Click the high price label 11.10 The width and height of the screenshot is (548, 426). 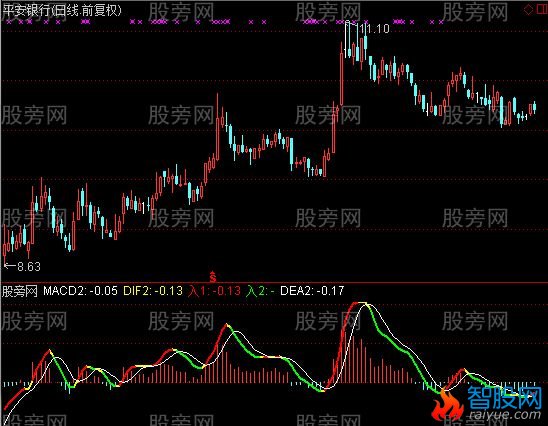374,29
